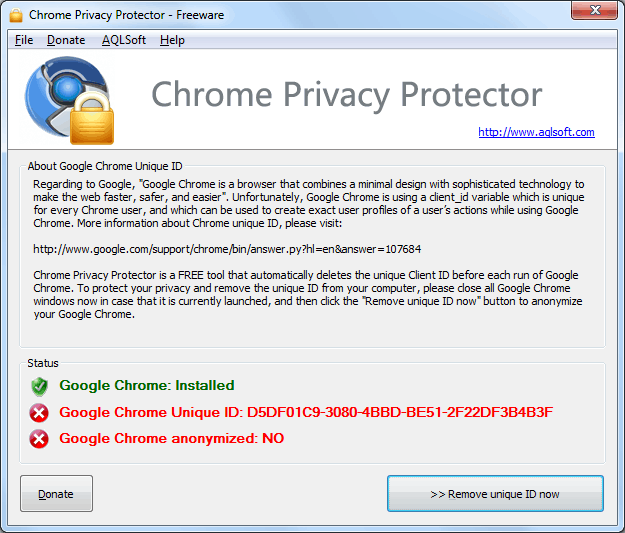Click the Unique ID value D5DF01C9 text

[400, 413]
